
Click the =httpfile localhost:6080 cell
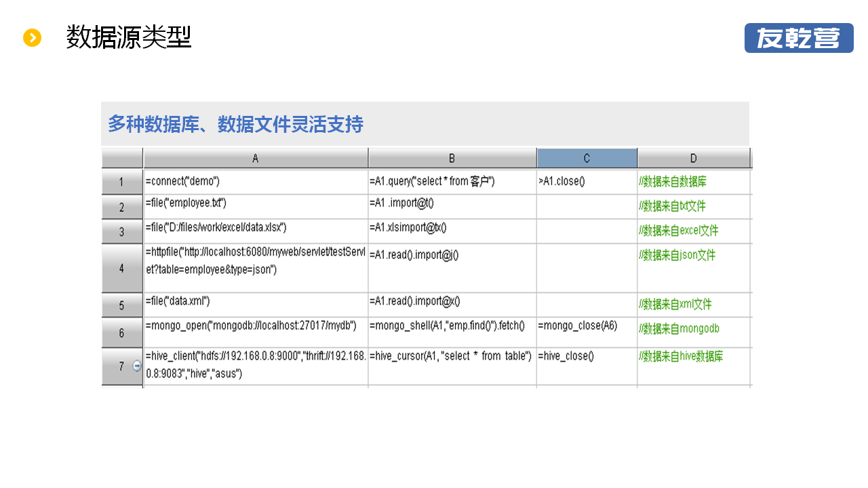click(x=256, y=268)
